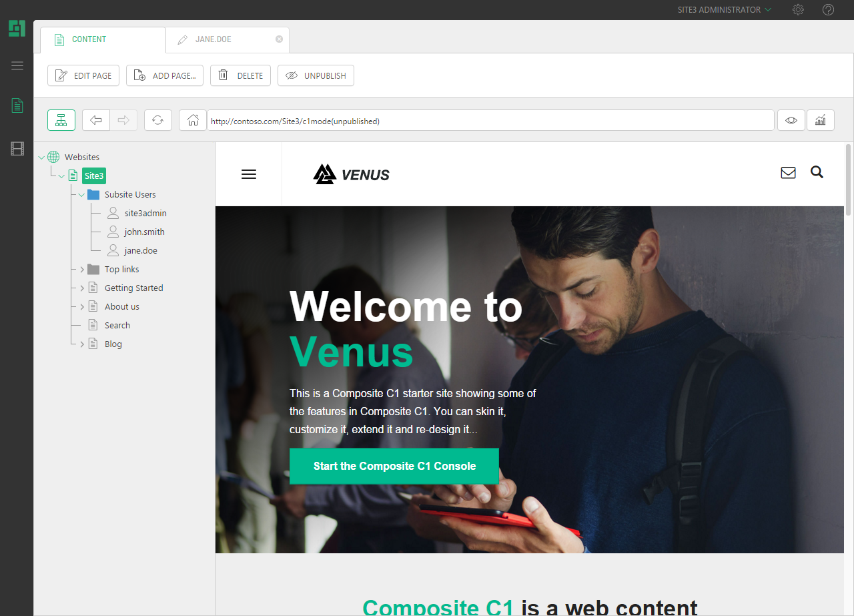
Task: Click Start the Composite C1 Console button
Action: [x=394, y=466]
